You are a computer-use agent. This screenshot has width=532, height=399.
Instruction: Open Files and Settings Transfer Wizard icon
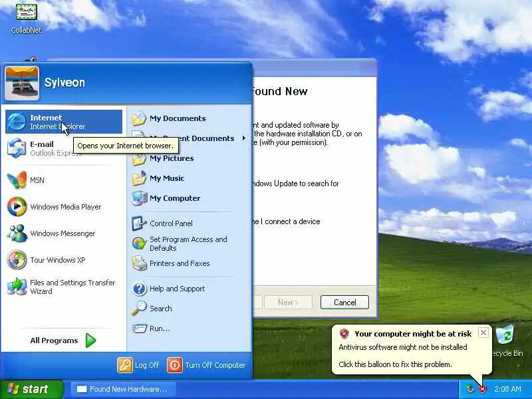point(17,287)
